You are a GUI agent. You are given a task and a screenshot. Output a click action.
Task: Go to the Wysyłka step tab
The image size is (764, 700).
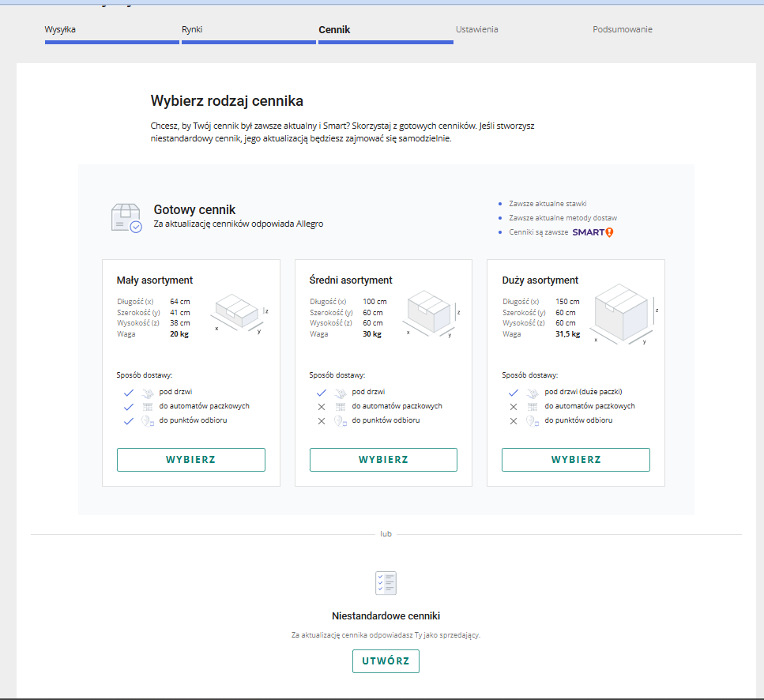pos(61,30)
